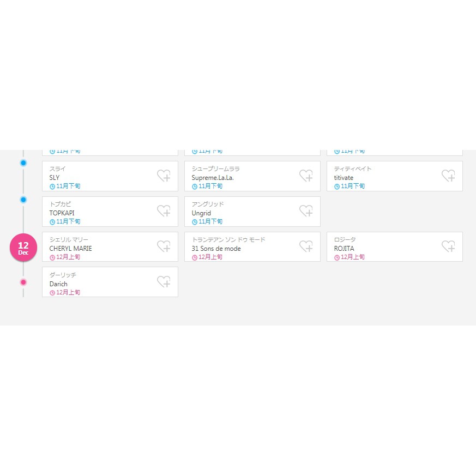The width and height of the screenshot is (476, 476).
Task: Open the ROJITA brand name link
Action: pyautogui.click(x=344, y=249)
